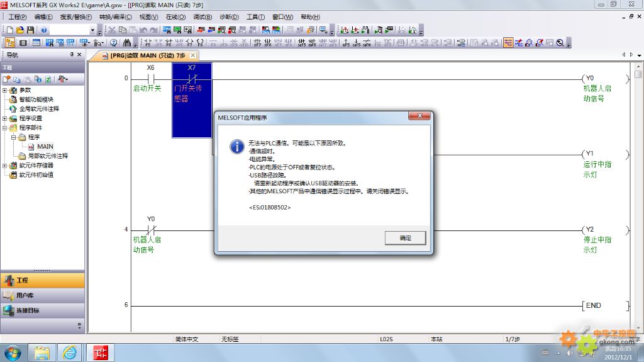Insert coil with F7 icon
Image resolution: width=644 pixels, height=362 pixels.
(190, 43)
